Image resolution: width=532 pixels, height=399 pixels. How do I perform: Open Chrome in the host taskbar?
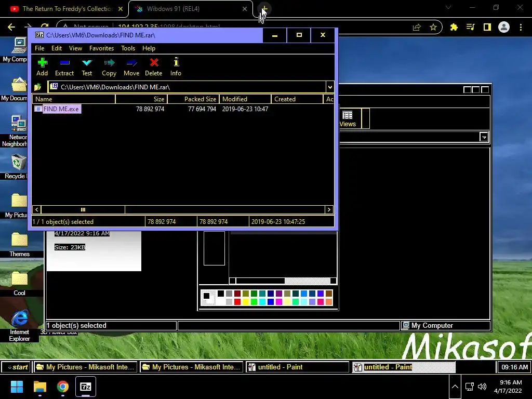pyautogui.click(x=62, y=387)
